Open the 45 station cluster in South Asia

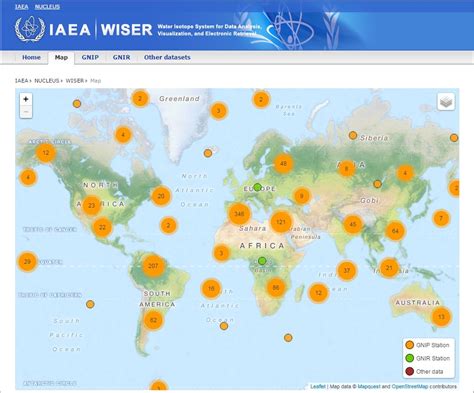pos(353,224)
